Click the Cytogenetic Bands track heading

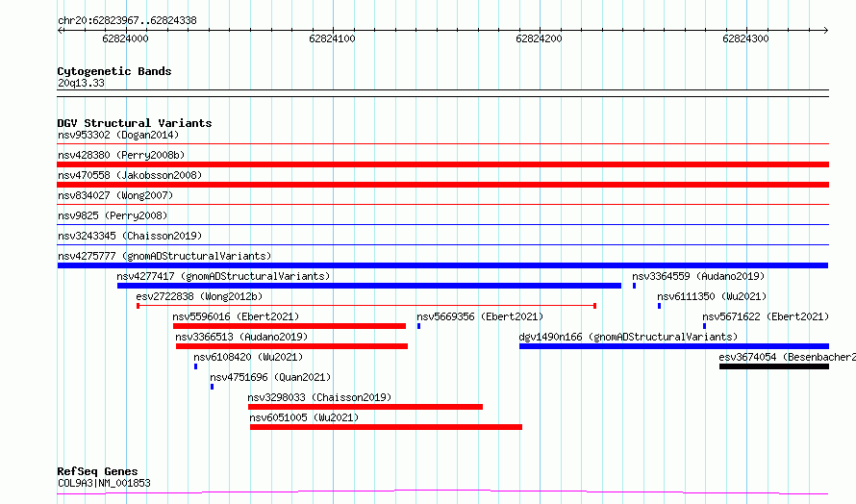tap(114, 71)
